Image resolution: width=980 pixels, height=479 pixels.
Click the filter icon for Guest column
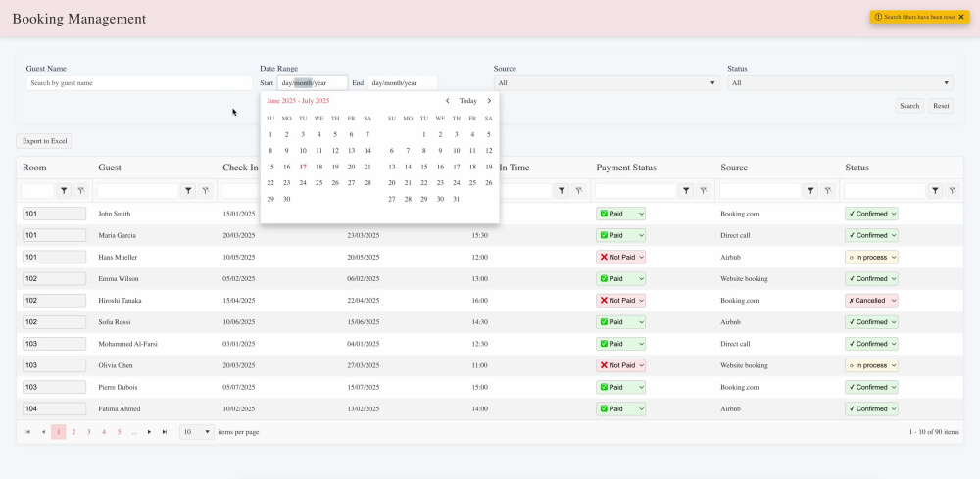(188, 191)
